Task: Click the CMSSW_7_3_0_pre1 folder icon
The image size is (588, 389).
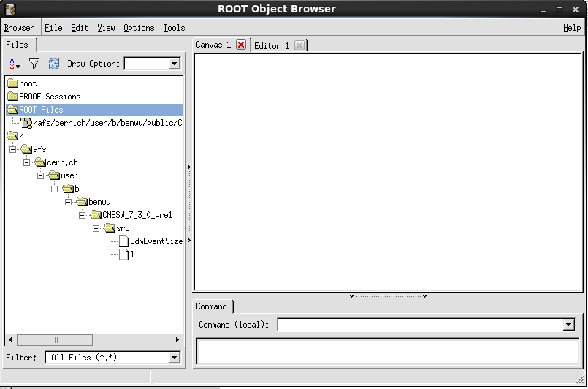Action: pos(96,215)
